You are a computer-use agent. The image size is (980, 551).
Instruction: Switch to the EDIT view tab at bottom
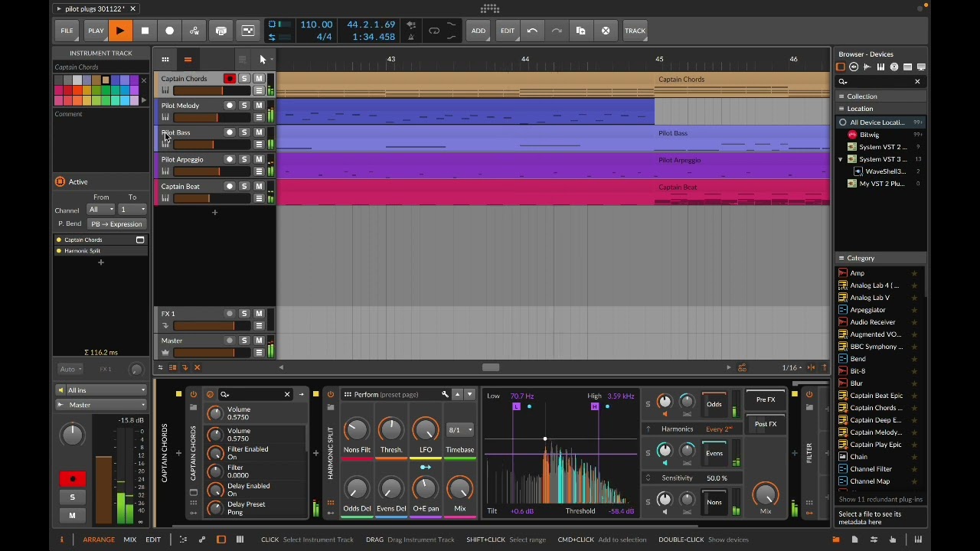(153, 540)
